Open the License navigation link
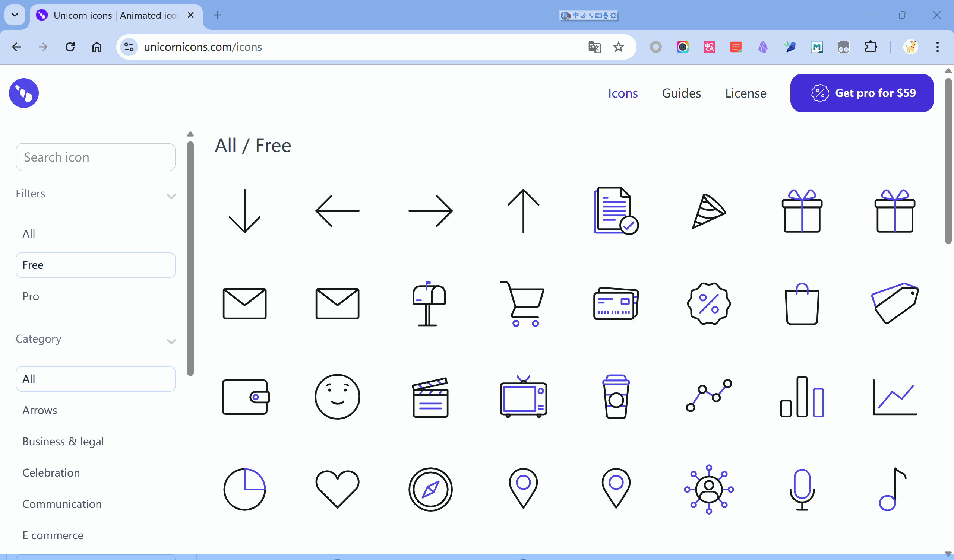The width and height of the screenshot is (954, 560). coord(745,93)
